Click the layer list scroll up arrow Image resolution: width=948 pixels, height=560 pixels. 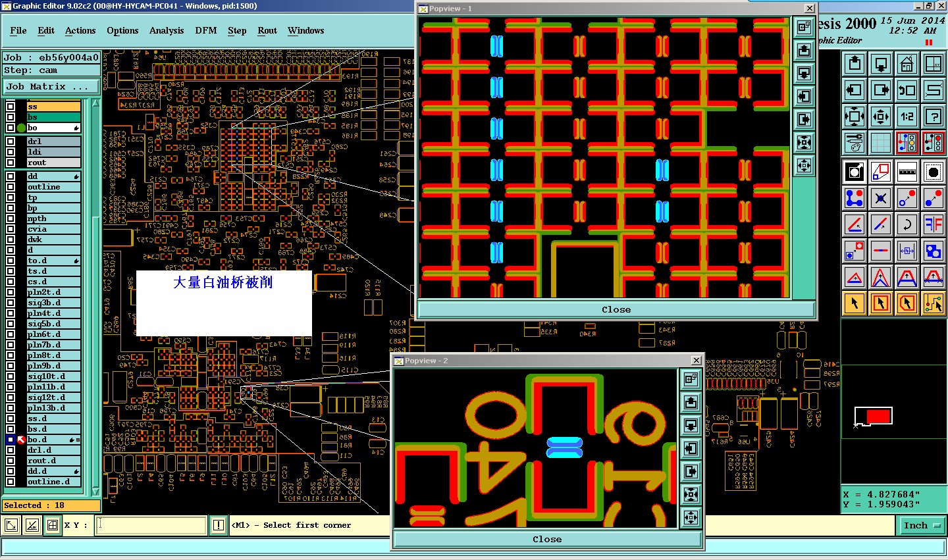[x=95, y=103]
